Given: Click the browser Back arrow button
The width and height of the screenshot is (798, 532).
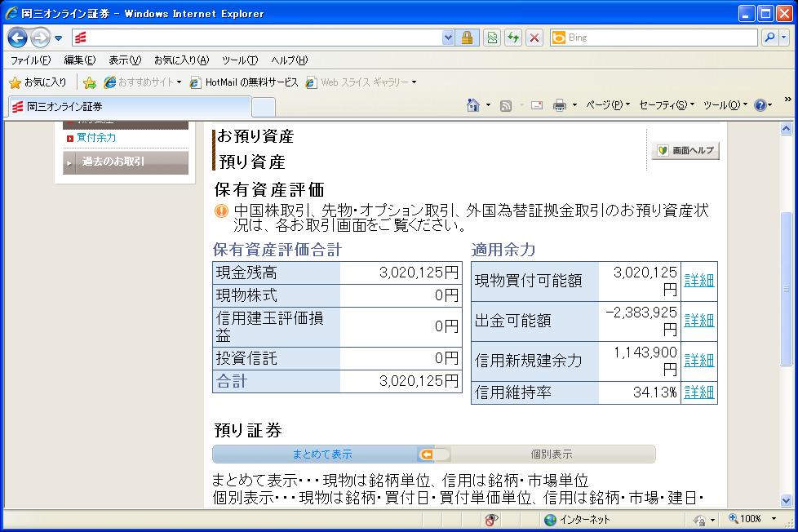Looking at the screenshot, I should click(x=18, y=38).
